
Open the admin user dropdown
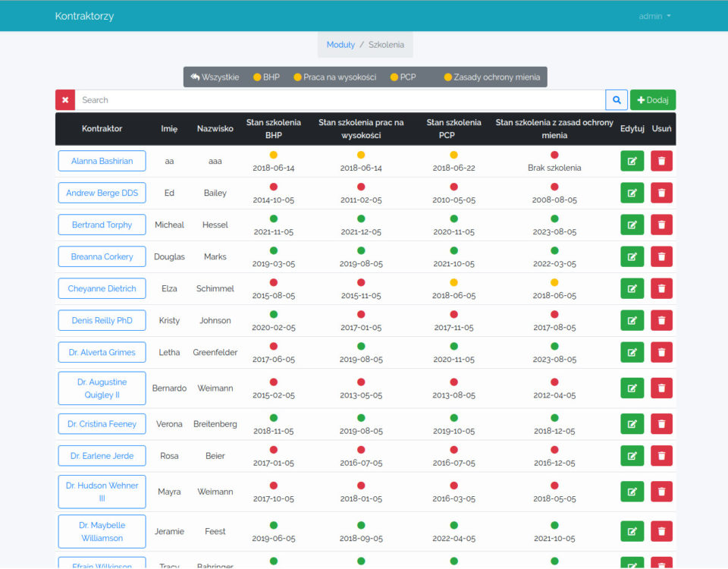pos(654,16)
